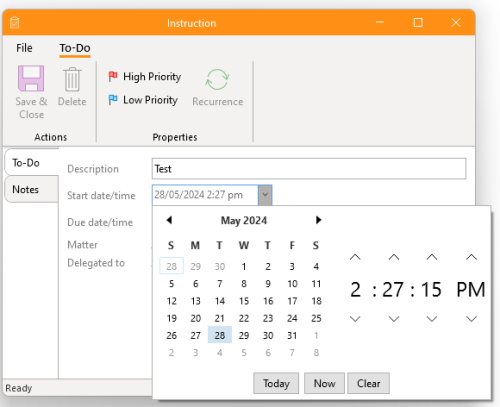This screenshot has height=407, width=500.
Task: Go to next month in calendar
Action: [x=318, y=220]
